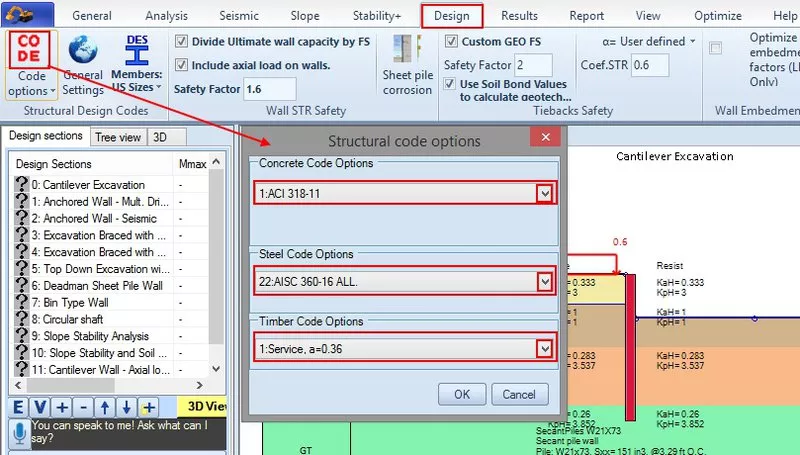Toggle Custom GEO FS checkbox

(451, 41)
